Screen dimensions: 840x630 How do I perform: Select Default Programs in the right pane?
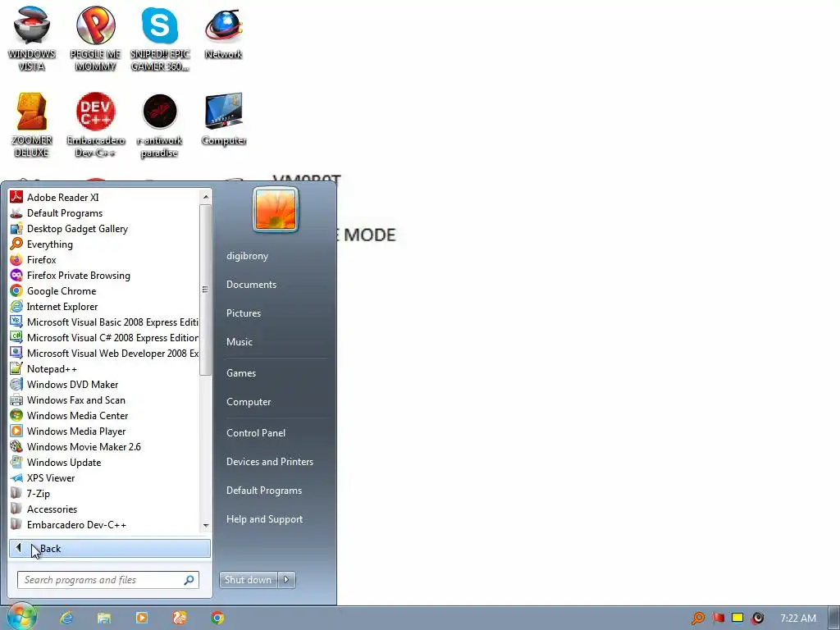264,491
